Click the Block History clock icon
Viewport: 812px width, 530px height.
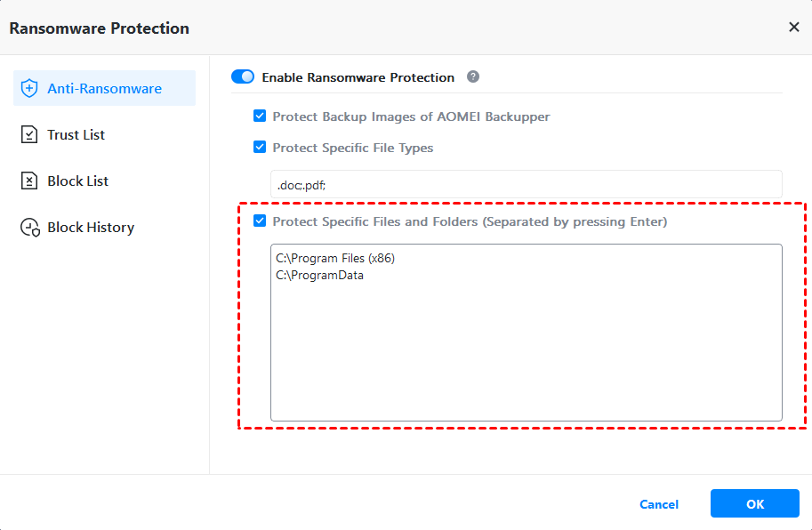click(x=30, y=228)
